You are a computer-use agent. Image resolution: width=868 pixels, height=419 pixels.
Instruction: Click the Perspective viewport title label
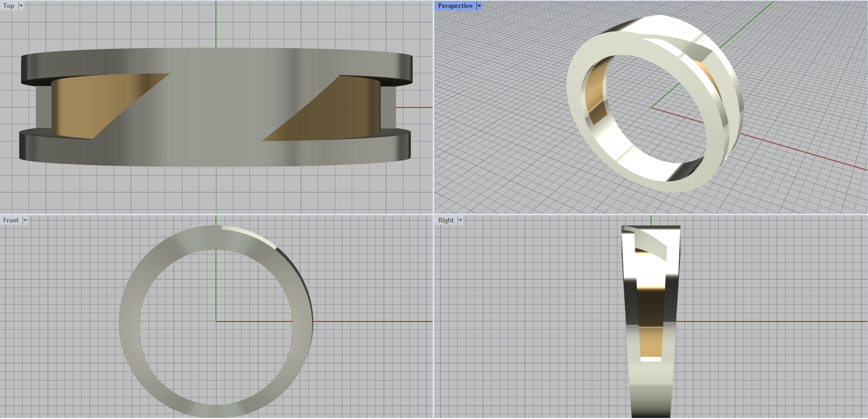coord(455,6)
